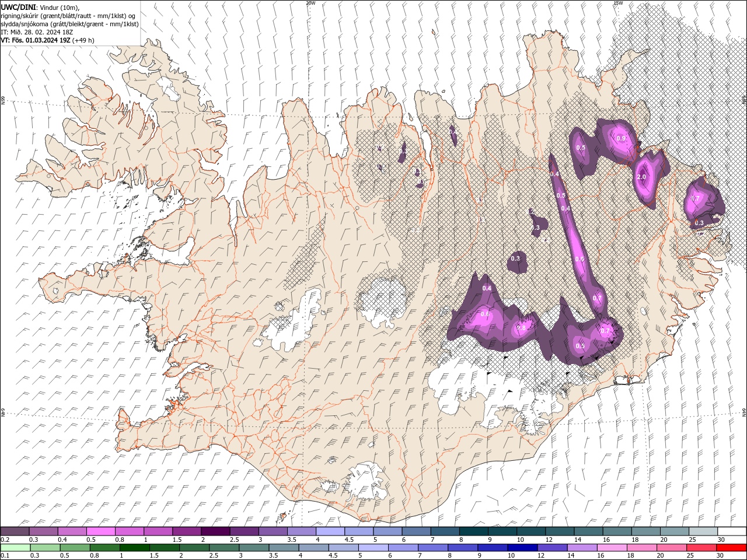Click the "10" value on the snow legend scale
The width and height of the screenshot is (747, 560).
[x=520, y=540]
